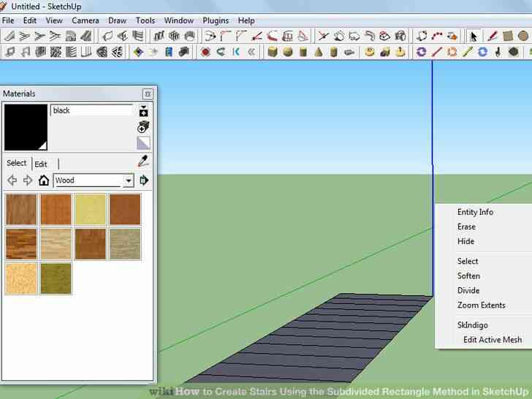Viewport: 532px width, 399px height.
Task: Choose the brown Circle tool in the toolbar
Action: (522, 36)
